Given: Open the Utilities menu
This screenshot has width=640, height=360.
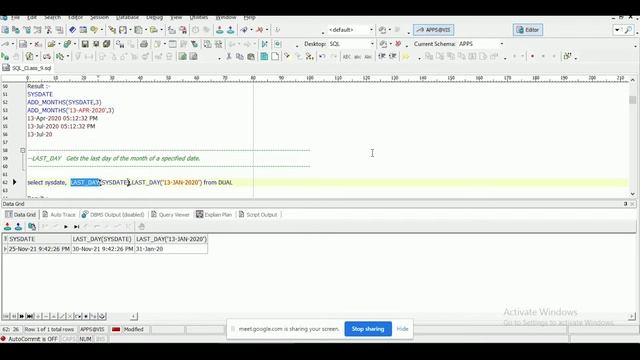Looking at the screenshot, I should (x=199, y=18).
